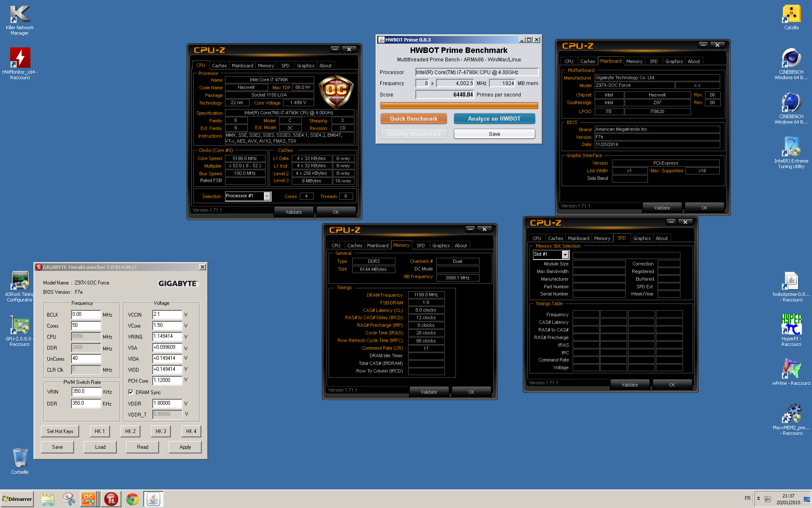The height and width of the screenshot is (508, 812).
Task: Launch HyperPI shortcut icon
Action: tap(791, 330)
